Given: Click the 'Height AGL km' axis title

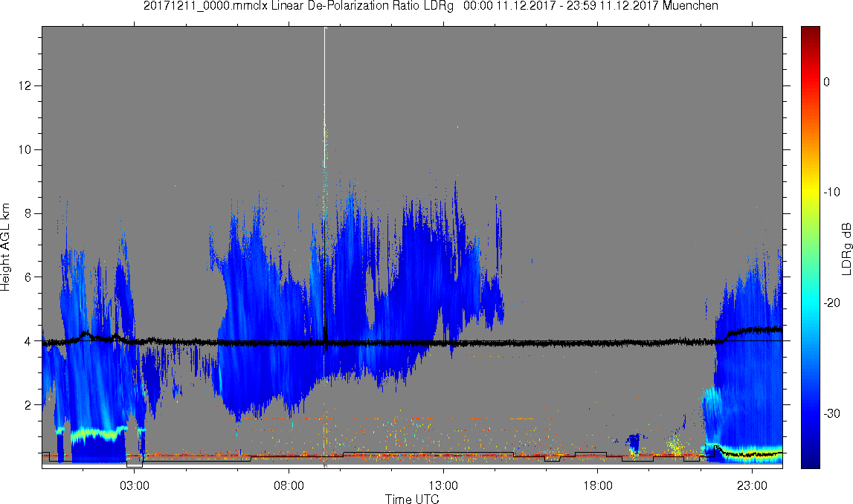Looking at the screenshot, I should [x=5, y=247].
